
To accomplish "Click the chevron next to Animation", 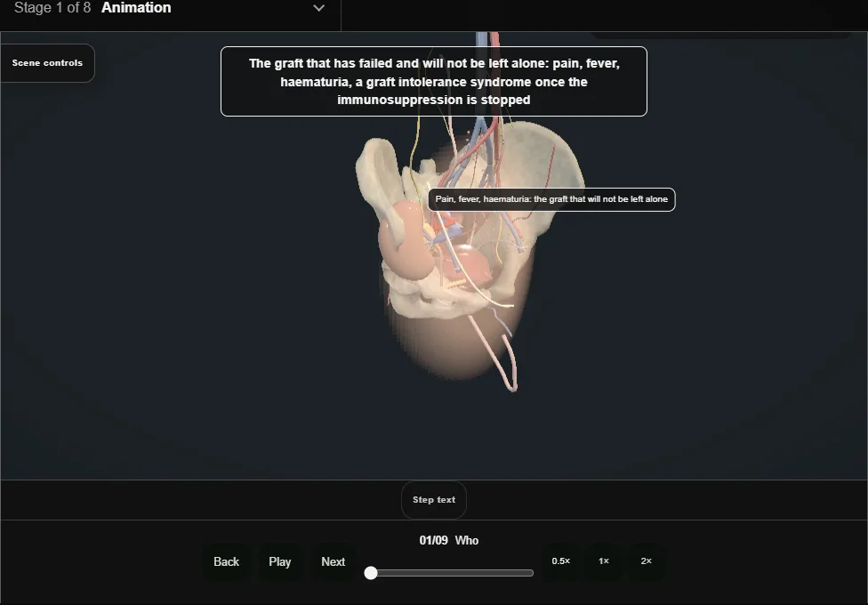I will (x=319, y=8).
